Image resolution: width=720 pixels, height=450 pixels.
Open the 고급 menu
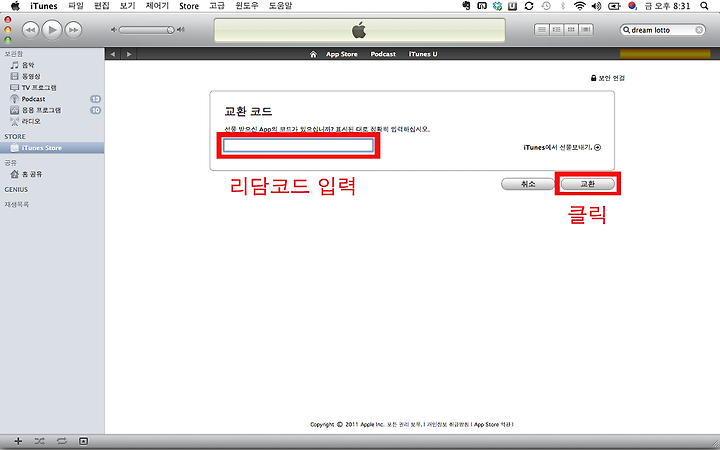pyautogui.click(x=217, y=6)
